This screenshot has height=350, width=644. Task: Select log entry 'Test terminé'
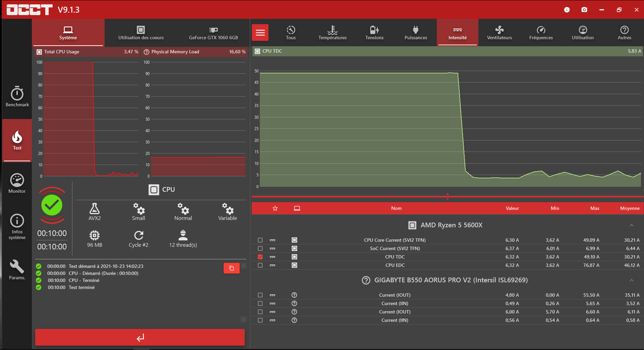coord(81,287)
